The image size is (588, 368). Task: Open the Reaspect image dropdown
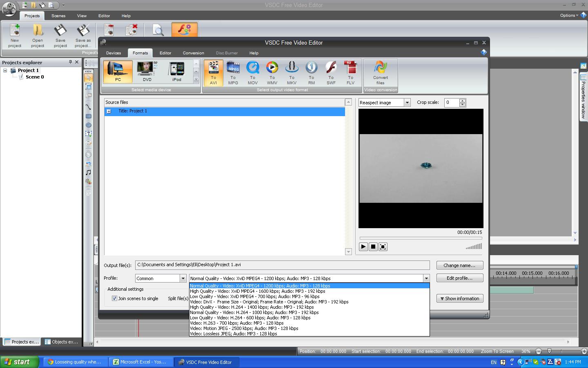coord(407,103)
